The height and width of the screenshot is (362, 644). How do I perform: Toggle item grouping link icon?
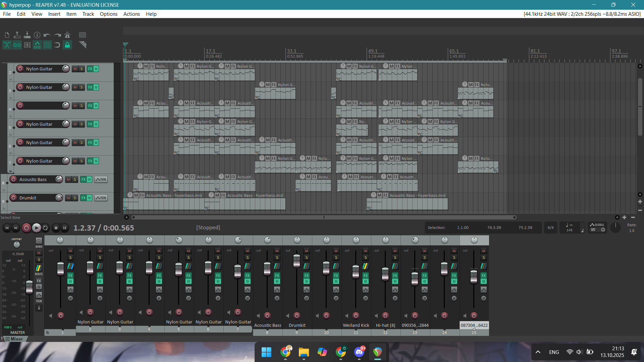tap(17, 45)
